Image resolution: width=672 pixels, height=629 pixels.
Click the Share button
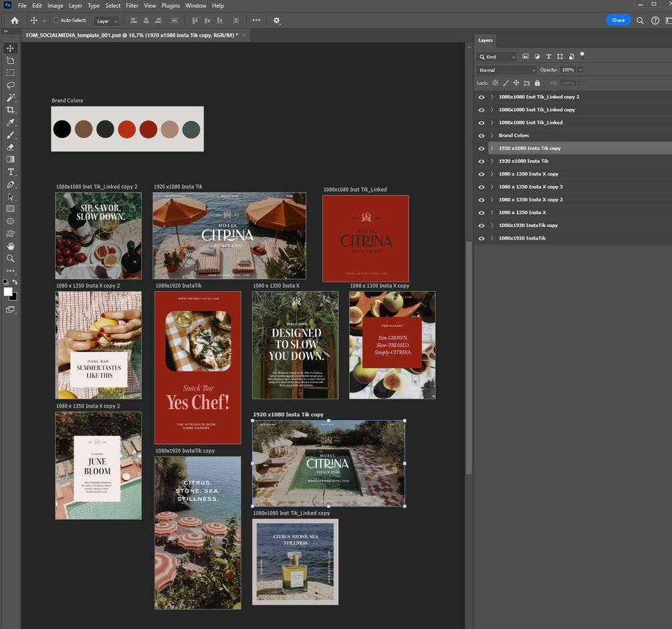coord(618,20)
